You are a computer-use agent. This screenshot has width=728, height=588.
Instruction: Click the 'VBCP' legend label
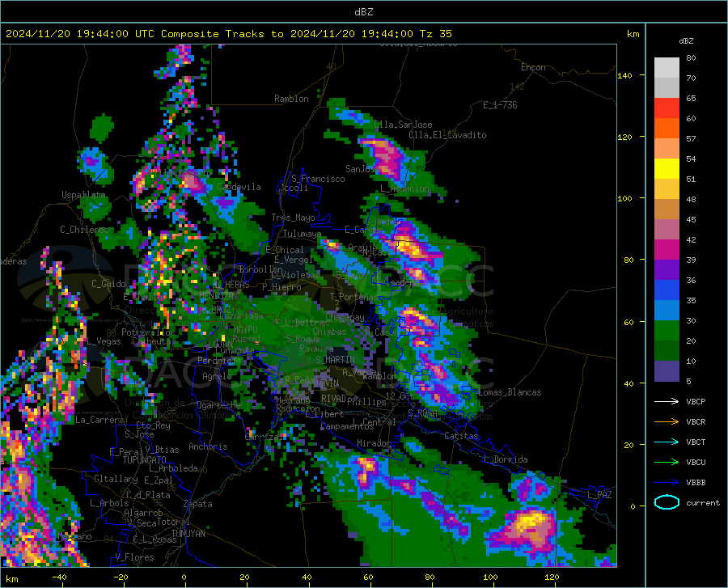click(696, 401)
